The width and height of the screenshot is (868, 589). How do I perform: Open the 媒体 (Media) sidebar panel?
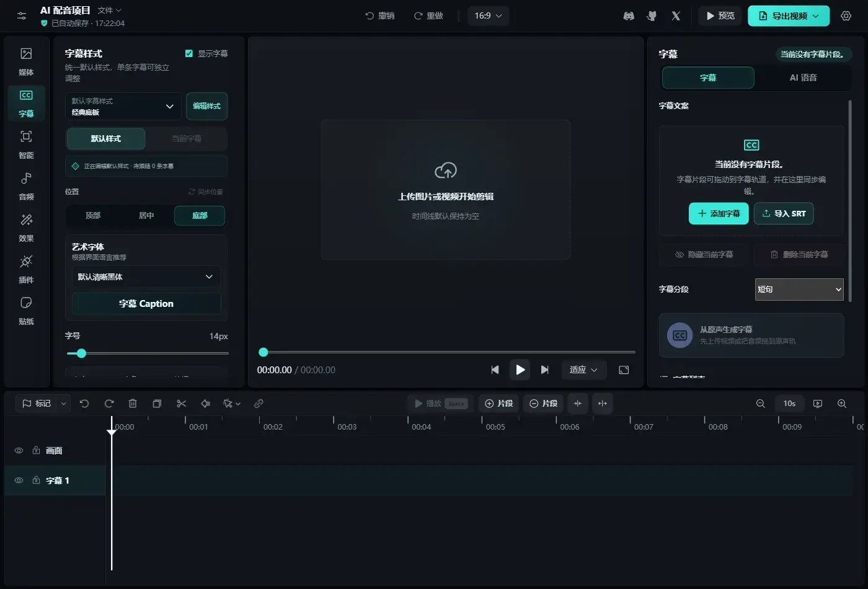pyautogui.click(x=26, y=61)
